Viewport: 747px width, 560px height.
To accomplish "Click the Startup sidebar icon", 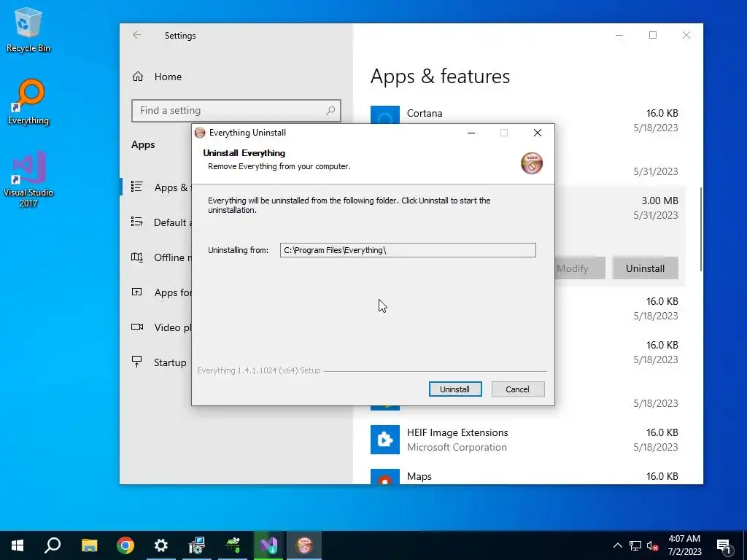I will tap(136, 362).
